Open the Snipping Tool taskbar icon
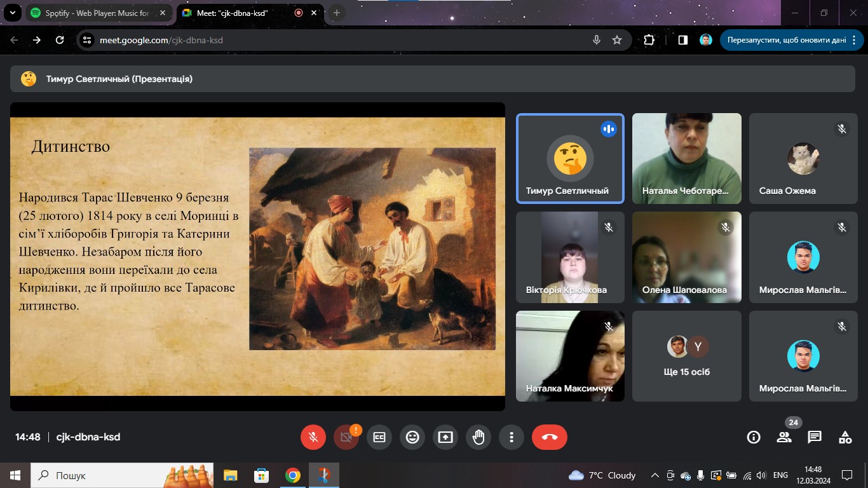The image size is (868, 488). [x=324, y=475]
